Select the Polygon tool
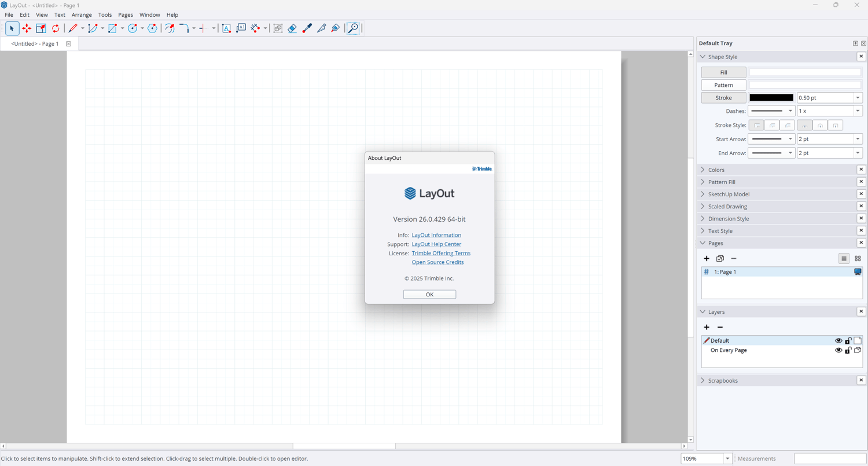The height and width of the screenshot is (466, 868). (152, 28)
